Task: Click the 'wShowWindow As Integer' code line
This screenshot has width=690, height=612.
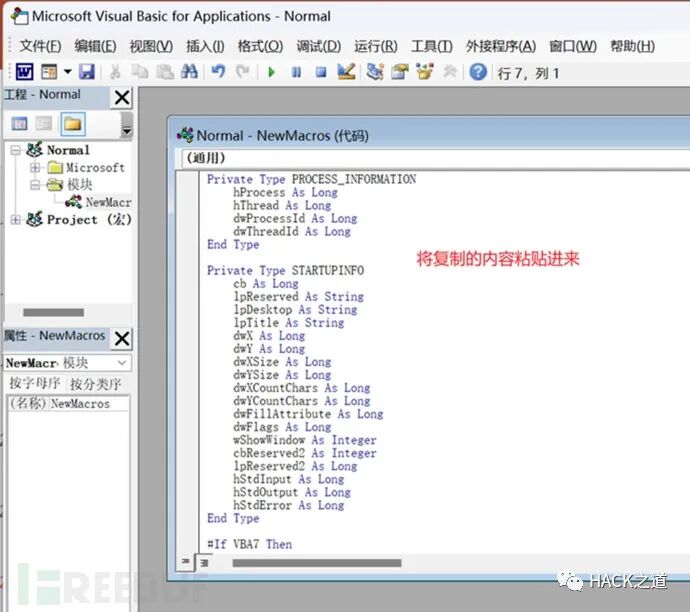Action: (305, 440)
